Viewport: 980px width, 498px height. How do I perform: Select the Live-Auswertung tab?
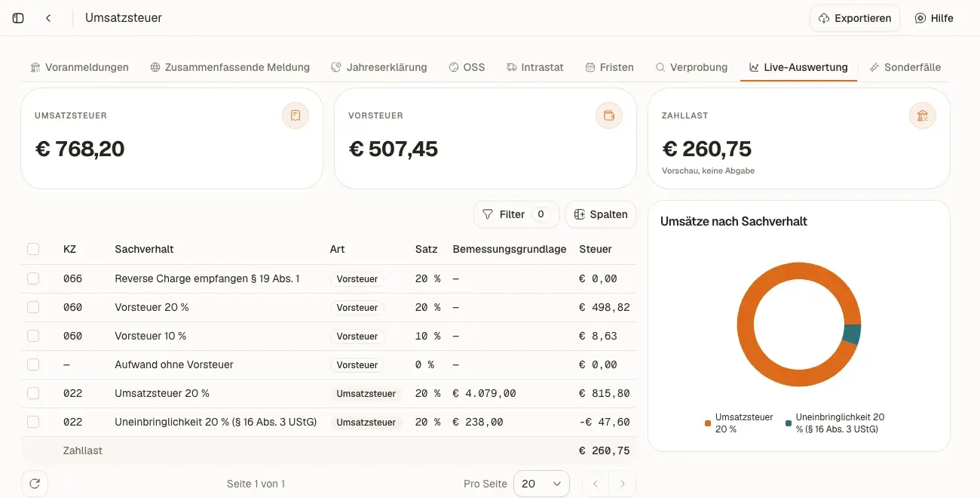tap(798, 67)
